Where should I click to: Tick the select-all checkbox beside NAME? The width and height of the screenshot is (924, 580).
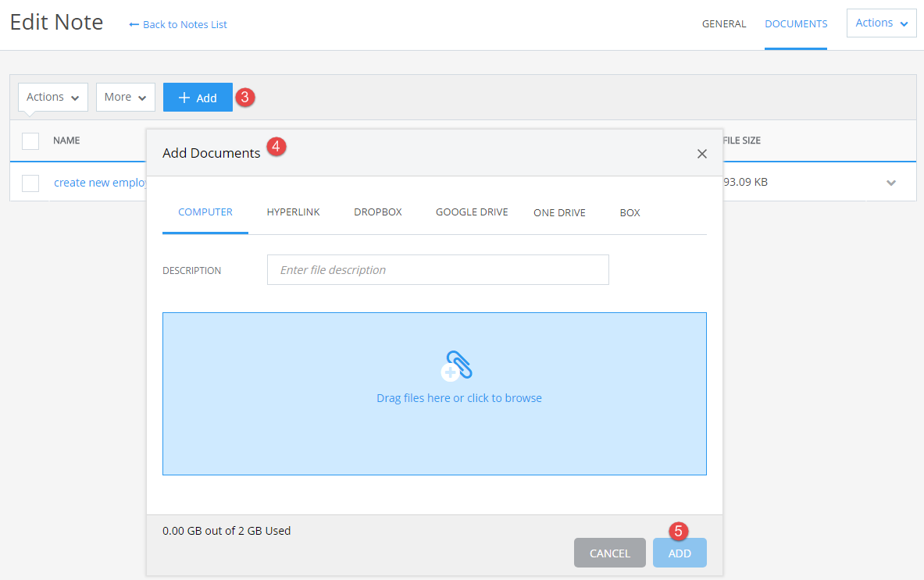click(x=30, y=141)
